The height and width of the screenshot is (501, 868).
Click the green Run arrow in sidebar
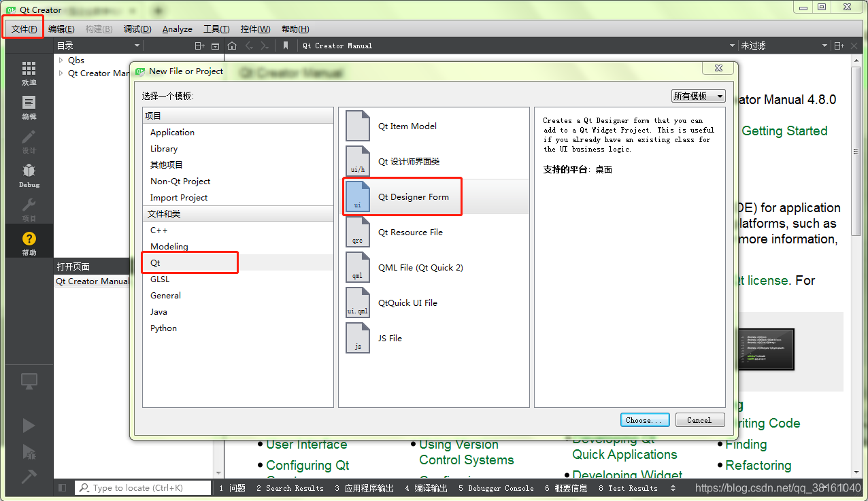point(29,425)
